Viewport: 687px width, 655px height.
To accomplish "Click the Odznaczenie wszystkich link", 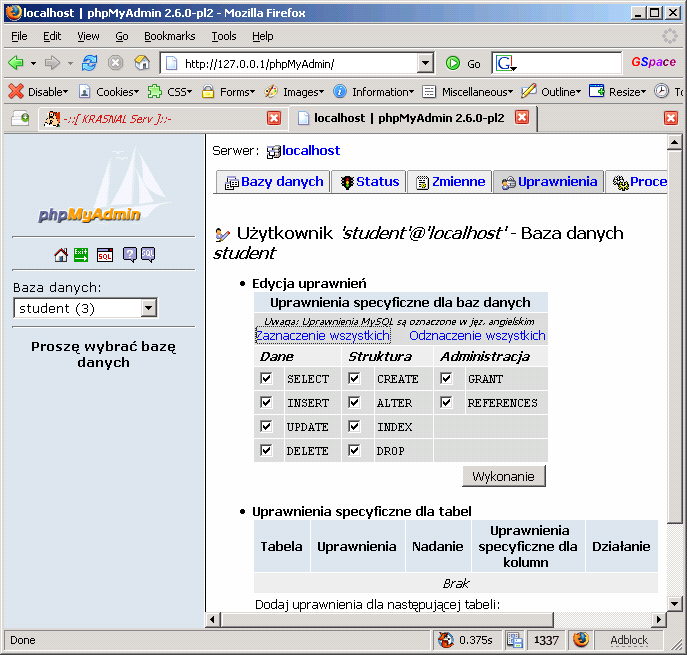I will [477, 336].
